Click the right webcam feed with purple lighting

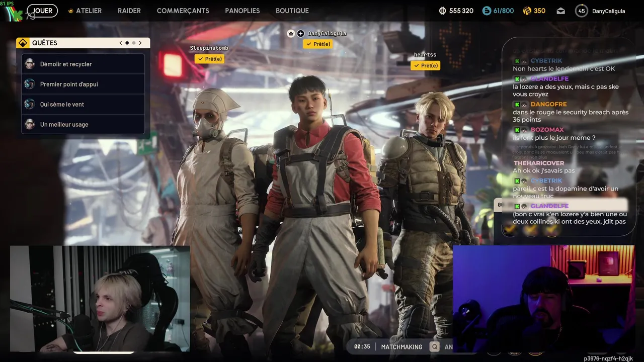(543, 299)
